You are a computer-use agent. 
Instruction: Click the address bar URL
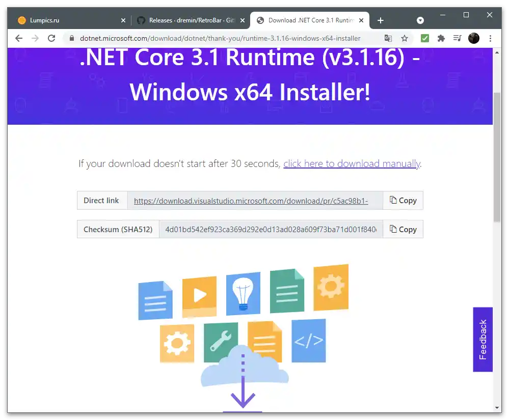click(x=220, y=38)
